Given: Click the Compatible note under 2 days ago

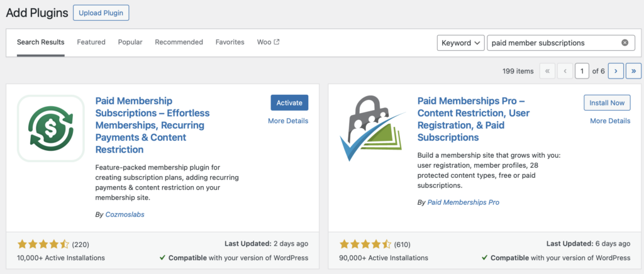Looking at the screenshot, I should click(x=234, y=258).
